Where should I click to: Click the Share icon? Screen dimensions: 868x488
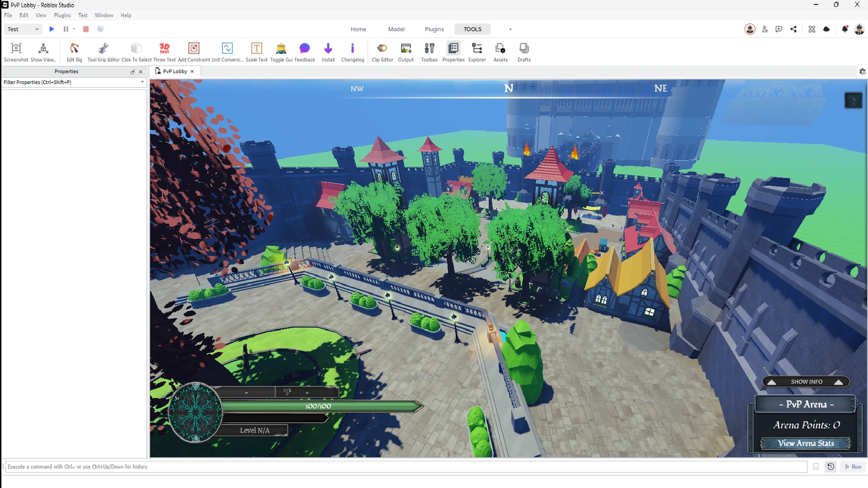click(794, 29)
